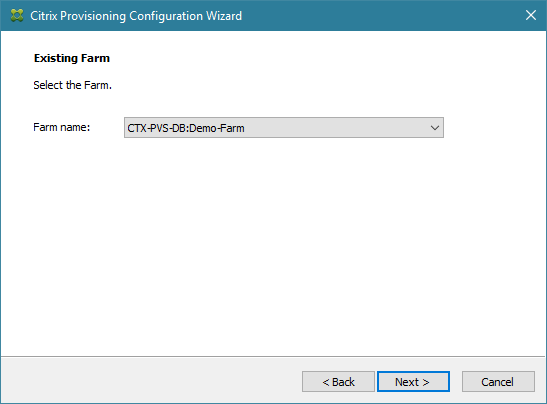The width and height of the screenshot is (547, 404).
Task: Go to the next wizard step
Action: (x=413, y=382)
